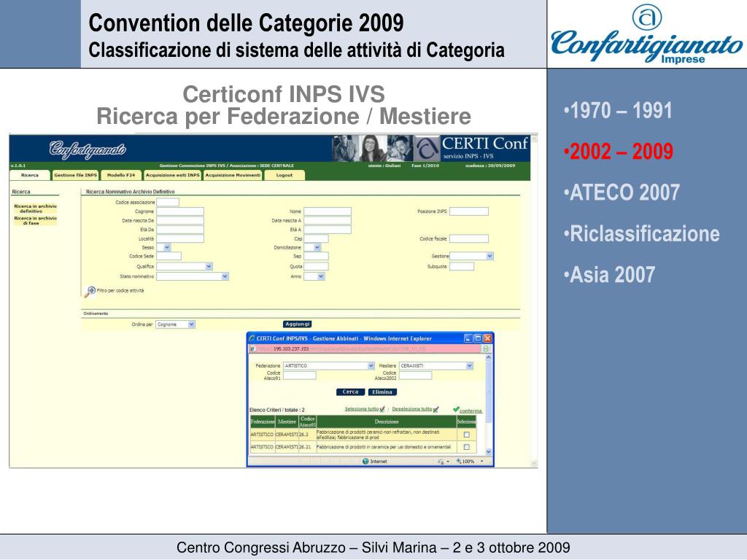Click the '26.21' Codice Ateco91 cell
The width and height of the screenshot is (747, 560).
pos(307,447)
